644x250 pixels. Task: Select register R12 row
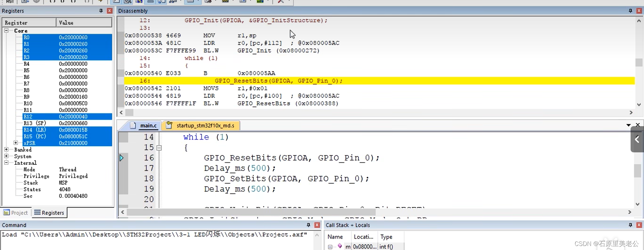pos(67,117)
